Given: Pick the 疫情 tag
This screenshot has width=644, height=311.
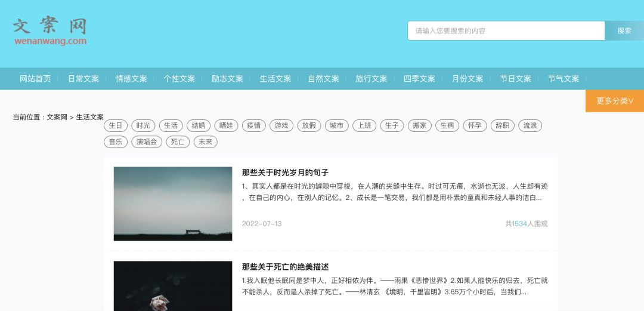Looking at the screenshot, I should (254, 125).
